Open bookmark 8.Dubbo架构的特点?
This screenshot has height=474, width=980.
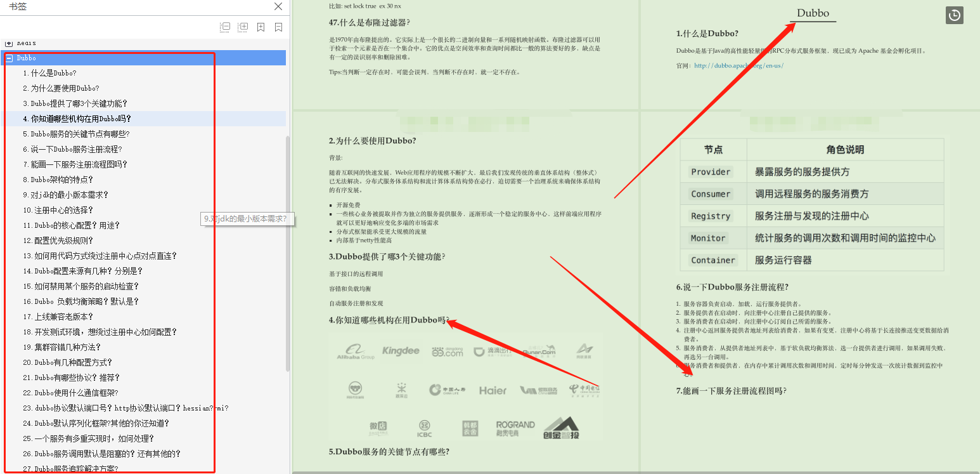[58, 180]
